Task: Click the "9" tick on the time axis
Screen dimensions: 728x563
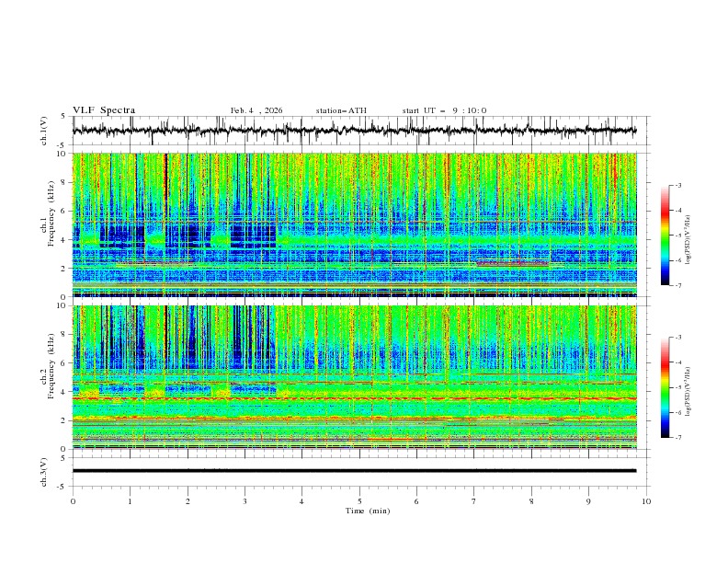Action: click(x=588, y=501)
